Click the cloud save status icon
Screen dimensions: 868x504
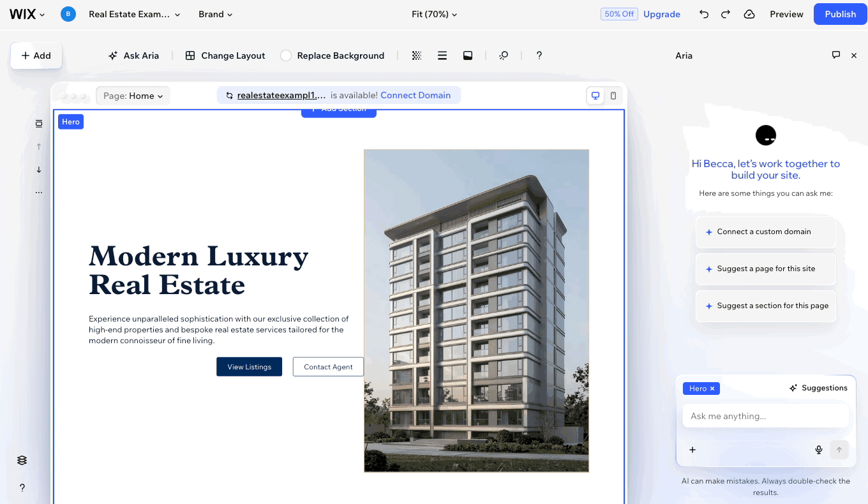pyautogui.click(x=749, y=14)
